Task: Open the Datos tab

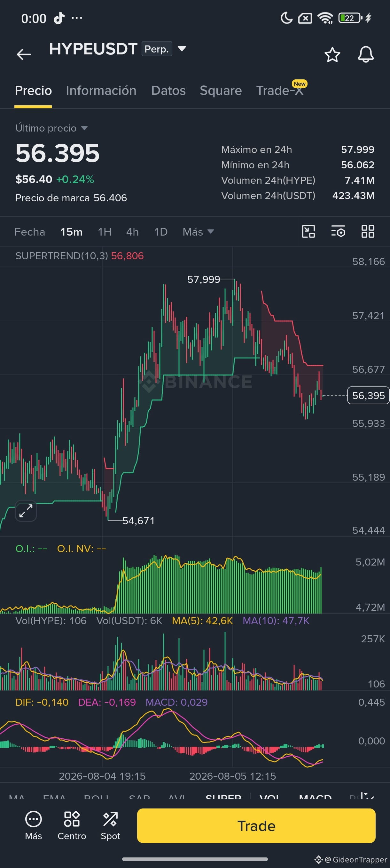Action: (x=168, y=91)
